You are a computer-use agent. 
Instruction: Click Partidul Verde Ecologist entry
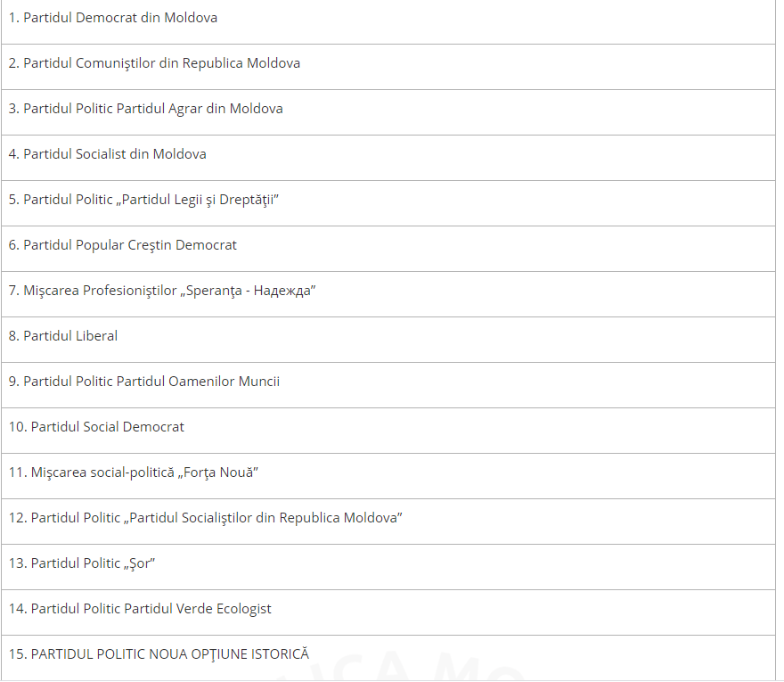tap(388, 613)
